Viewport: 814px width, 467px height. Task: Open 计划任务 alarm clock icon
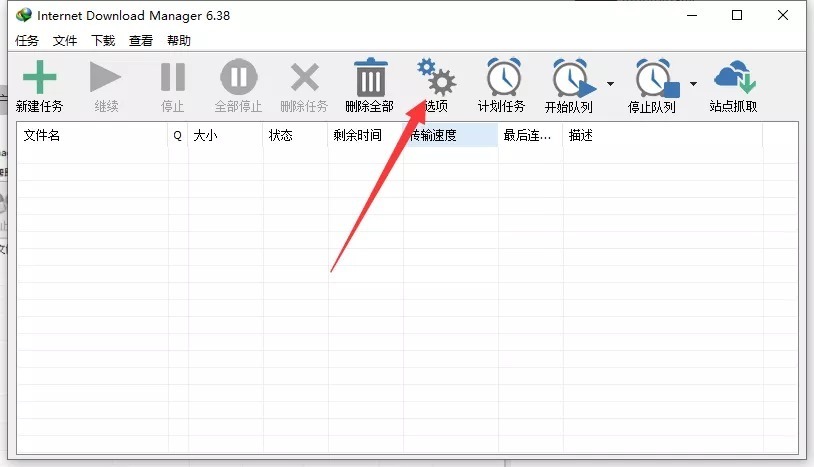point(504,77)
